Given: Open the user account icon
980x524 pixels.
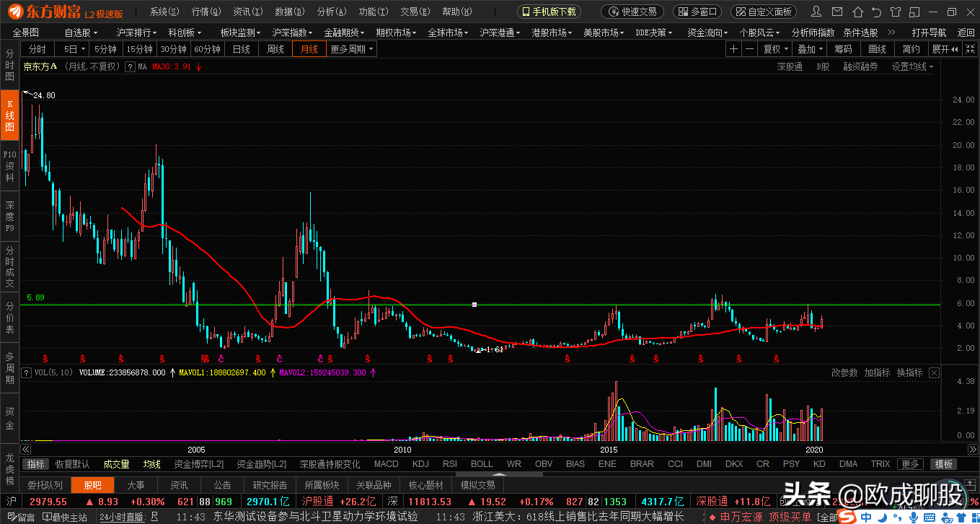Looking at the screenshot, I should click(816, 12).
